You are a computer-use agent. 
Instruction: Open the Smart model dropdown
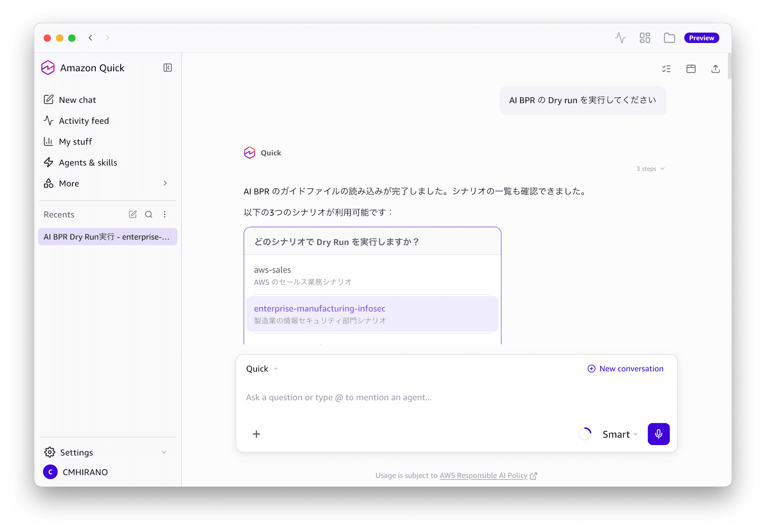620,434
